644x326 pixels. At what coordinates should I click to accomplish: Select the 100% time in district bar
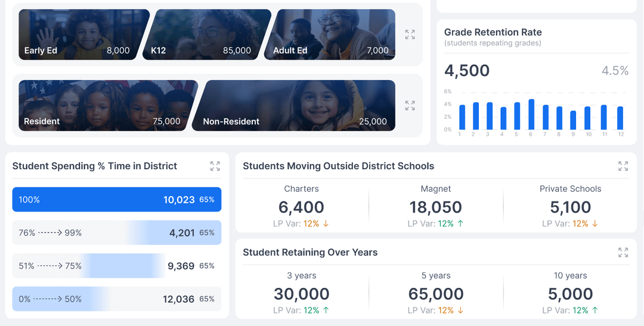pyautogui.click(x=117, y=200)
